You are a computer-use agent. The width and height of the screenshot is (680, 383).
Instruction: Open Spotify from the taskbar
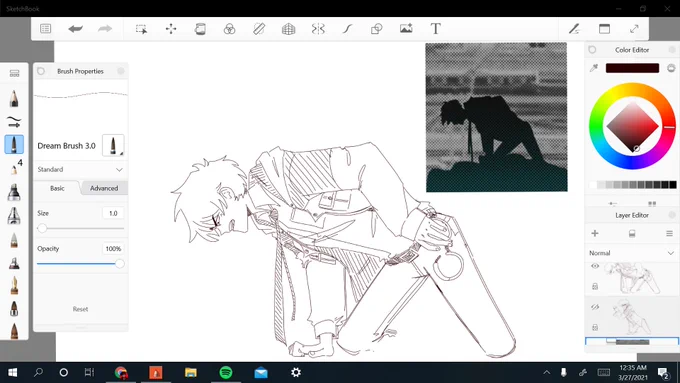point(226,372)
